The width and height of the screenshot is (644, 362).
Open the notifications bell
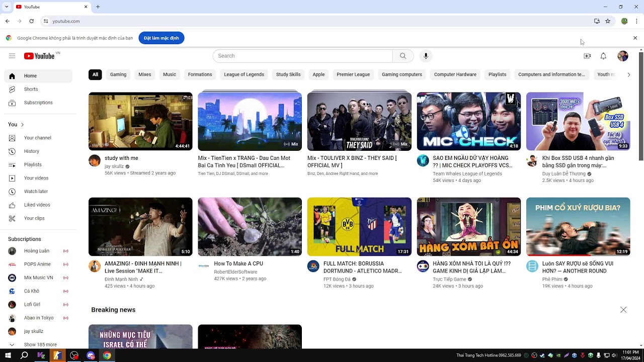[x=603, y=56]
